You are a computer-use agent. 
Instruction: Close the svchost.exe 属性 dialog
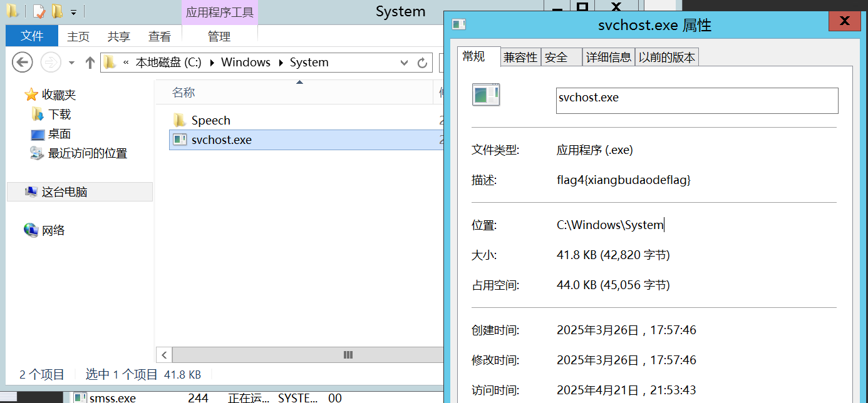click(x=844, y=21)
